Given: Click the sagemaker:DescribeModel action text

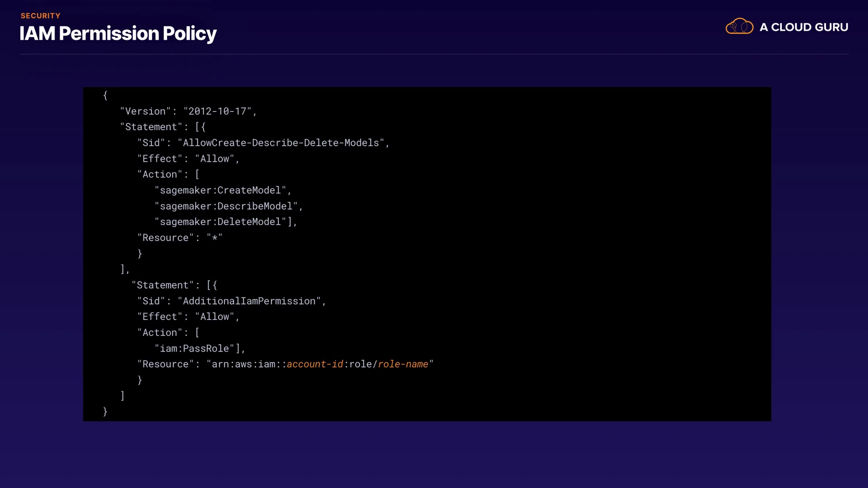Looking at the screenshot, I should pyautogui.click(x=226, y=206).
